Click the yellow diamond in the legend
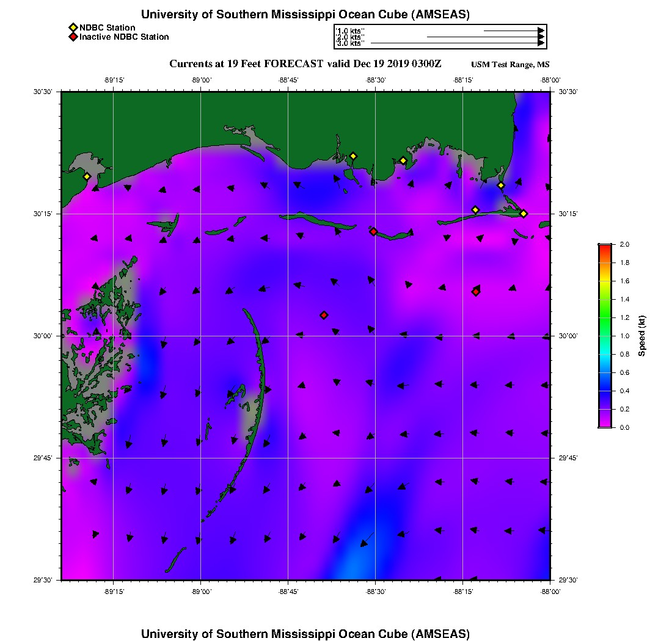 [x=73, y=27]
